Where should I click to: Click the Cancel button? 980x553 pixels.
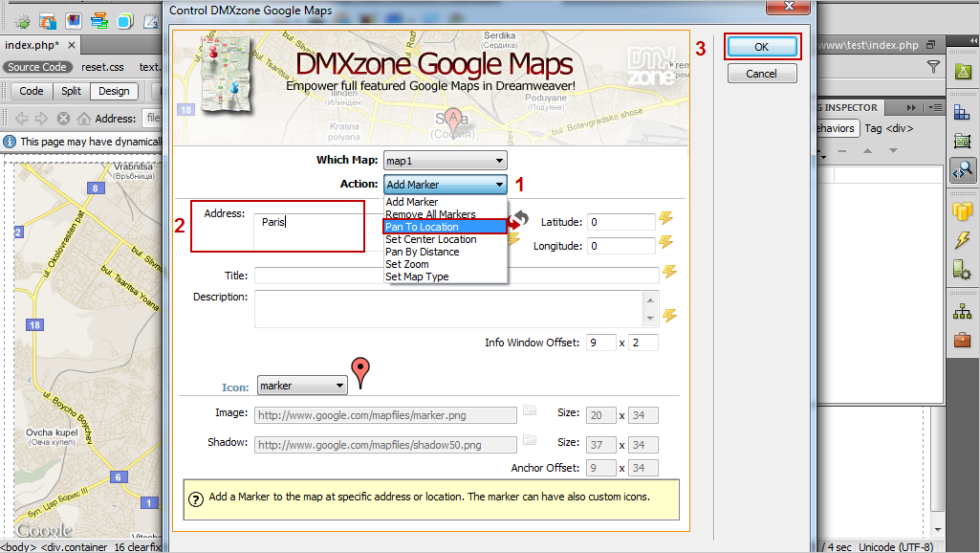point(762,74)
